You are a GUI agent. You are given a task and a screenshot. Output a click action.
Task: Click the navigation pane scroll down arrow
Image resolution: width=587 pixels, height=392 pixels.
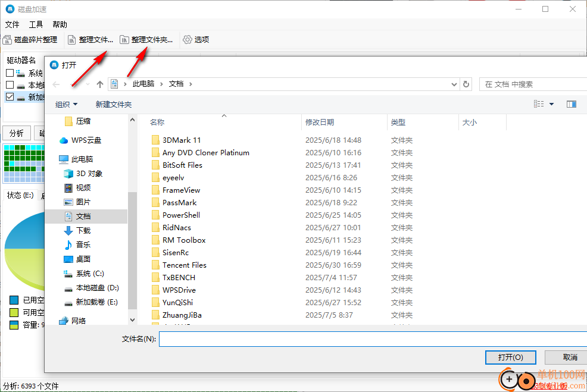pos(132,320)
